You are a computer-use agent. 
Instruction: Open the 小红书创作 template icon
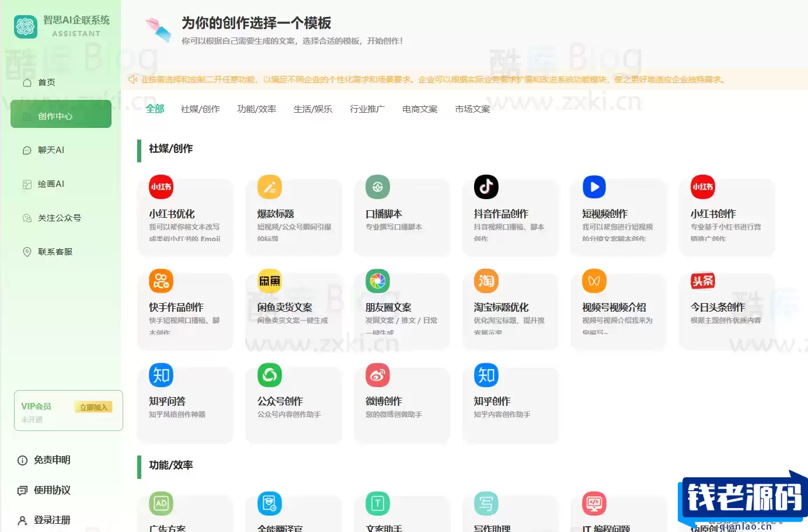[x=703, y=187]
